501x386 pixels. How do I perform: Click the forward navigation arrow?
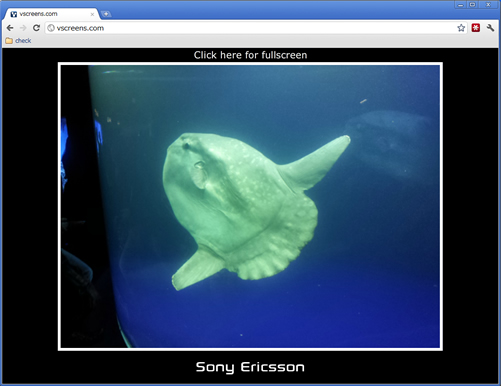coord(23,28)
